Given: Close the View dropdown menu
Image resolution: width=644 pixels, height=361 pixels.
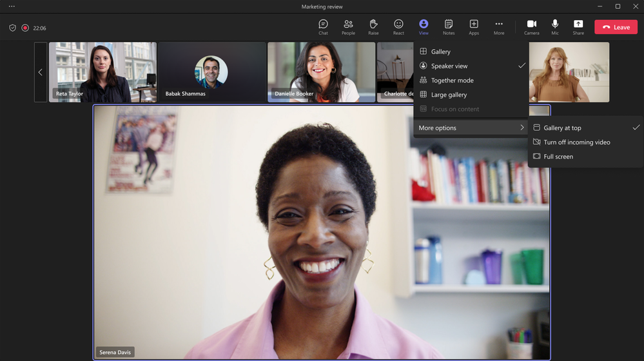Looking at the screenshot, I should tap(424, 27).
